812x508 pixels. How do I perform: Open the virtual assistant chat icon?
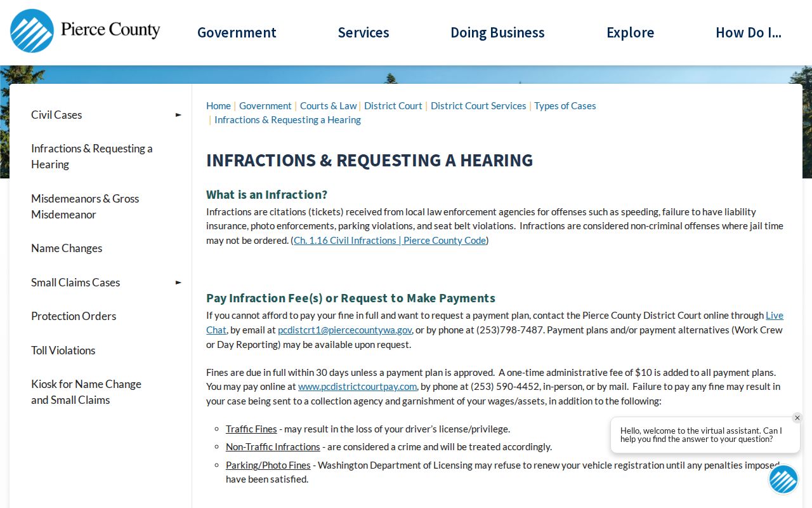[783, 479]
